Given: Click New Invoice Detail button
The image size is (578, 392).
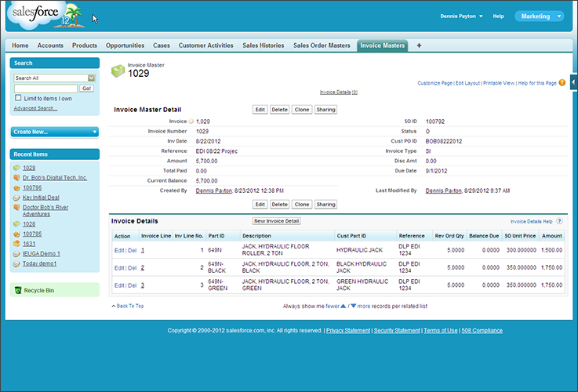Looking at the screenshot, I should tap(277, 221).
